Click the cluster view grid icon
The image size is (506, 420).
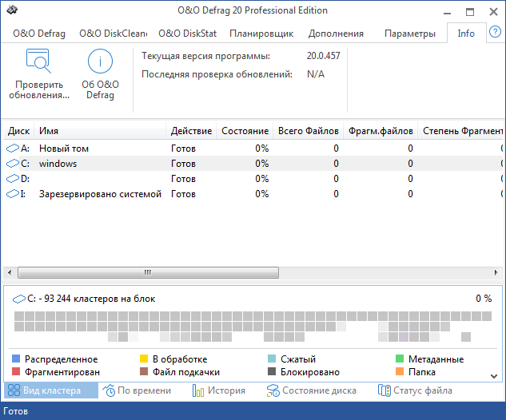coord(14,390)
